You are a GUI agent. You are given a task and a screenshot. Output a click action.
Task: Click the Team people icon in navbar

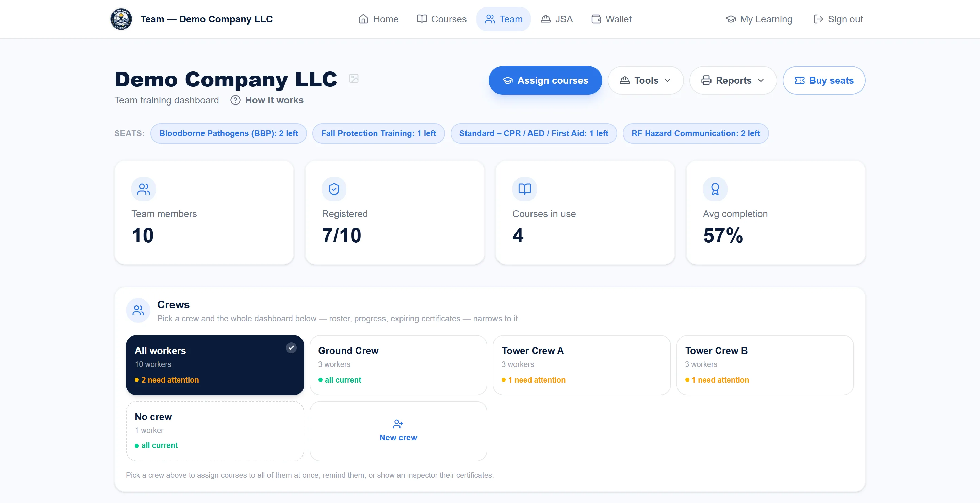click(490, 19)
